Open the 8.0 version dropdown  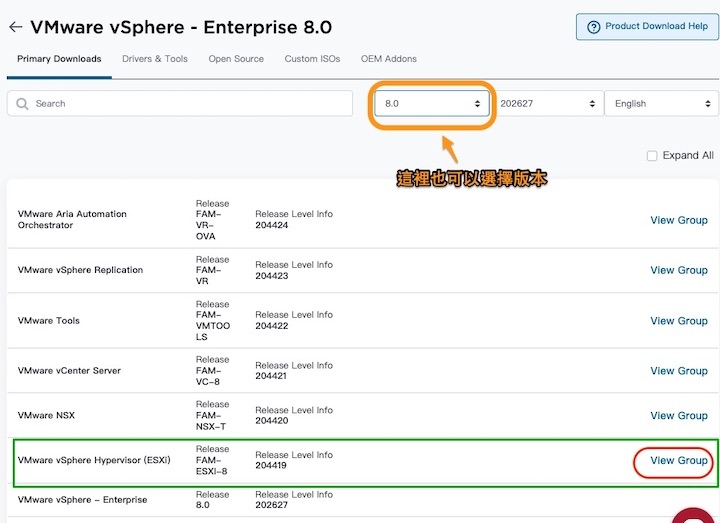pos(432,103)
